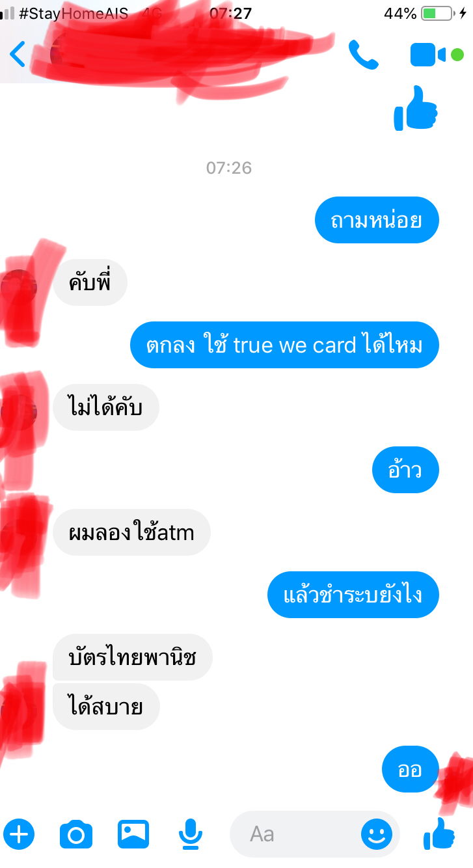Tap the message 'ผมลองใช้atm'

tap(131, 532)
